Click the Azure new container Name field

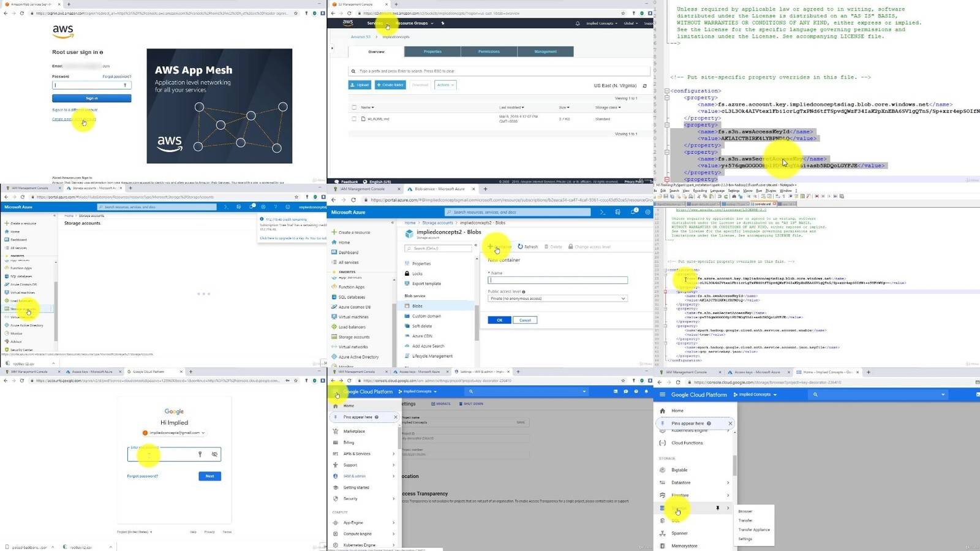coord(557,280)
